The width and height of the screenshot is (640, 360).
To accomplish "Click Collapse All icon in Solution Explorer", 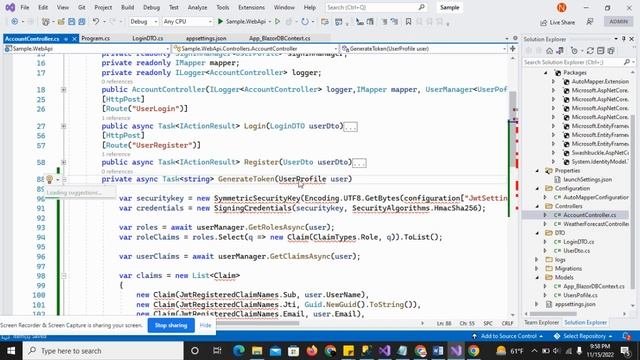I will click(600, 51).
